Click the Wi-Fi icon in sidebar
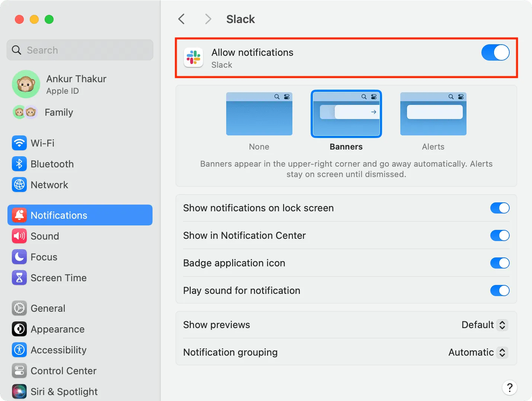The height and width of the screenshot is (401, 532). pos(19,143)
